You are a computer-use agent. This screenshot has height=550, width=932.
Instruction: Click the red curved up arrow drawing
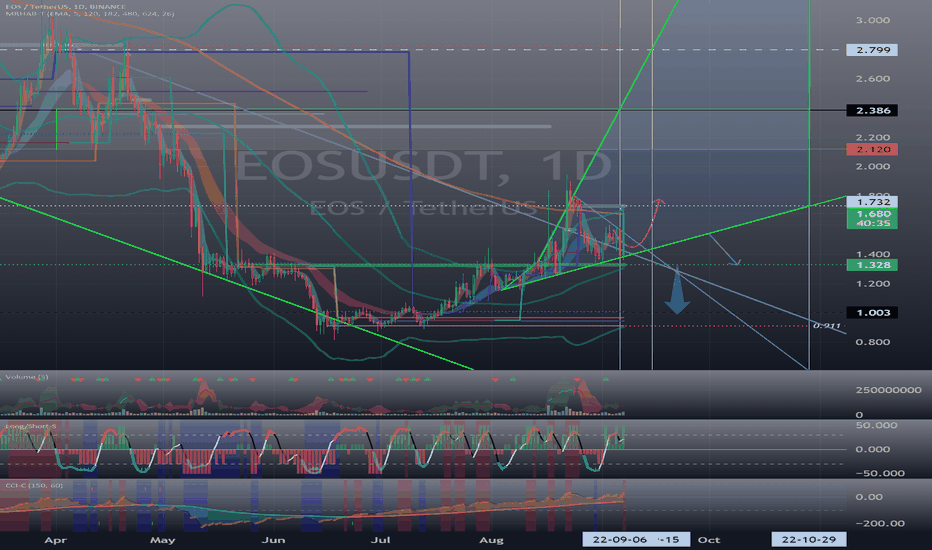tap(647, 223)
